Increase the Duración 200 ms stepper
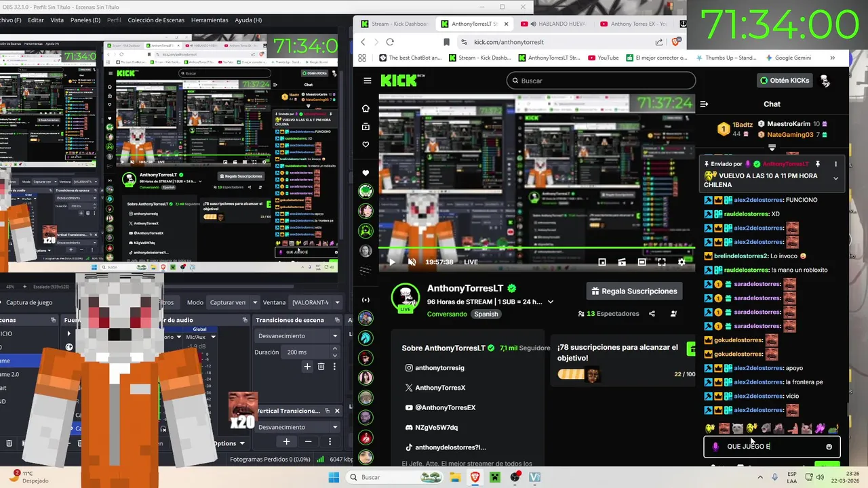868x488 pixels. 335,349
